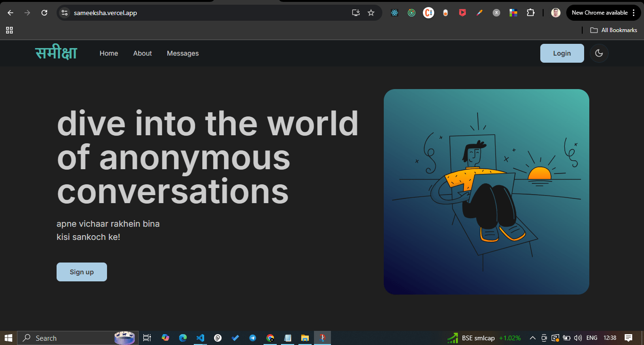Click the Sign up button

(x=82, y=272)
